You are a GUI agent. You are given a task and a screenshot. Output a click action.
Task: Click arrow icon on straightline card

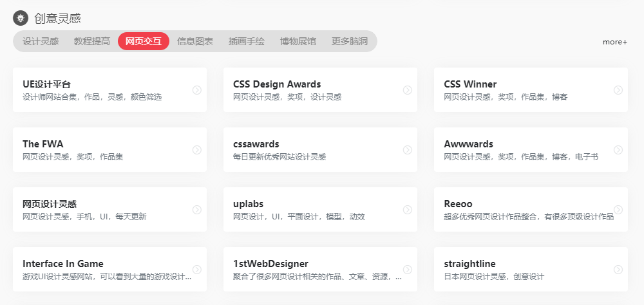point(618,270)
